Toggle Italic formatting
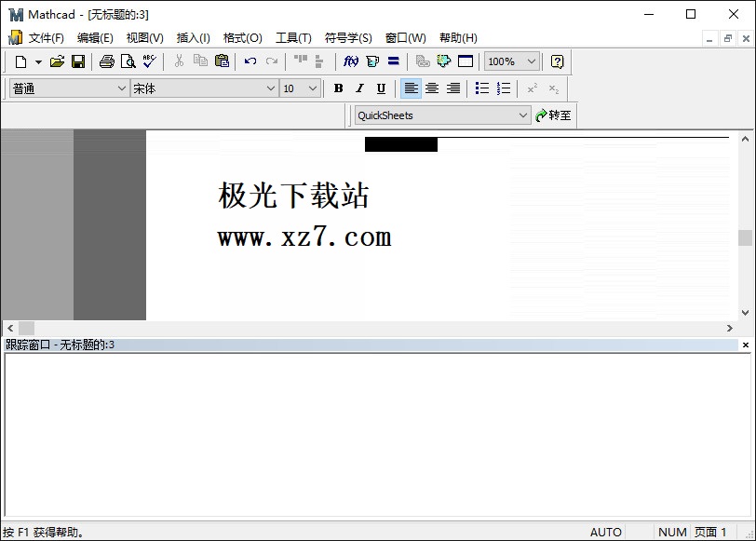756x541 pixels. 359,88
